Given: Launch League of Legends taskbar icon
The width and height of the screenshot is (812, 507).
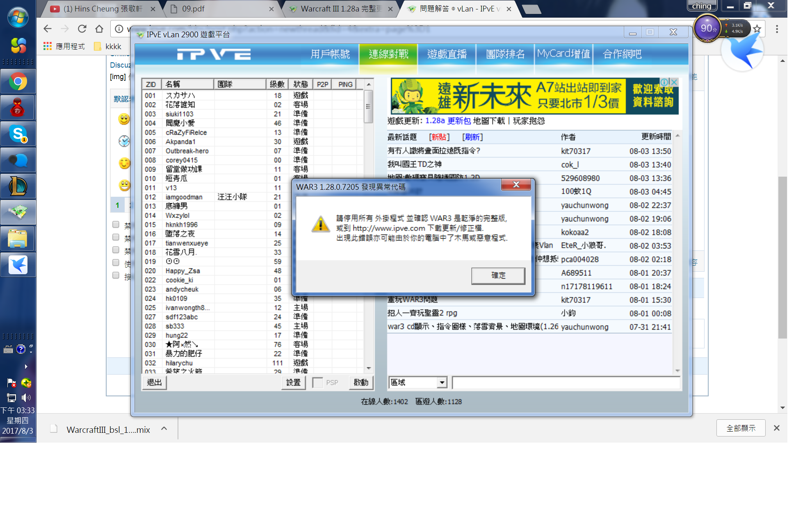Looking at the screenshot, I should (18, 186).
